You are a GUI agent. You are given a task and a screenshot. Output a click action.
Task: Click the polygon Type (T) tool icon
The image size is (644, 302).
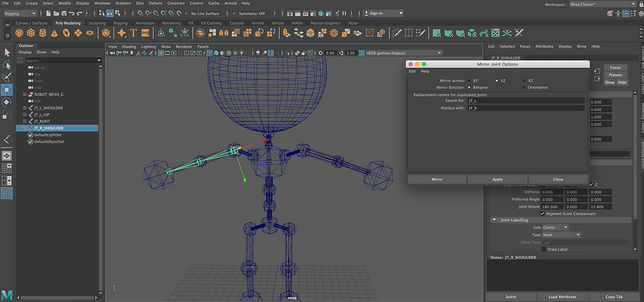click(x=133, y=33)
